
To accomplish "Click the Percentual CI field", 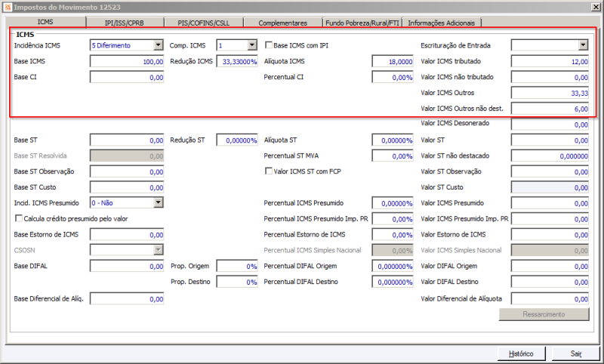I will (393, 77).
